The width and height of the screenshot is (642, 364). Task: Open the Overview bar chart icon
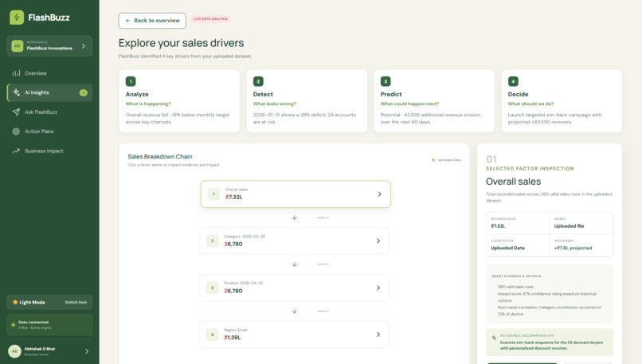tap(16, 73)
